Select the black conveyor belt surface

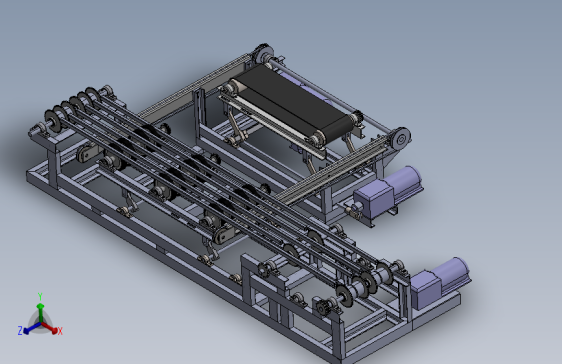(x=293, y=100)
